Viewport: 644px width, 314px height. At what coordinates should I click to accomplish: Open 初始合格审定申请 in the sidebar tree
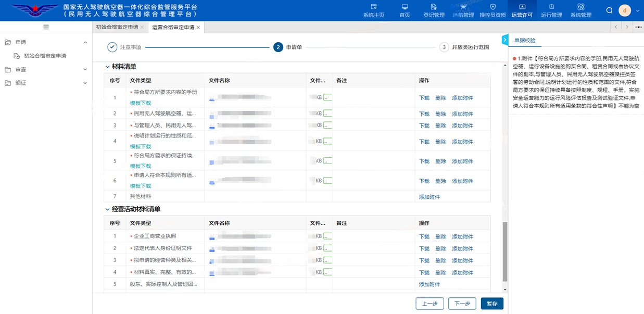click(x=45, y=56)
